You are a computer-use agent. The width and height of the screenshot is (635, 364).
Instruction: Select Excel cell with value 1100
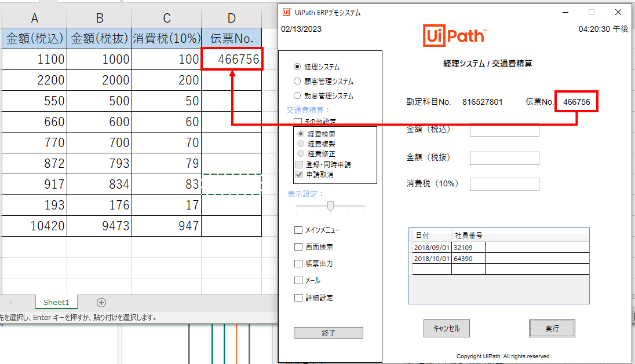(x=34, y=59)
